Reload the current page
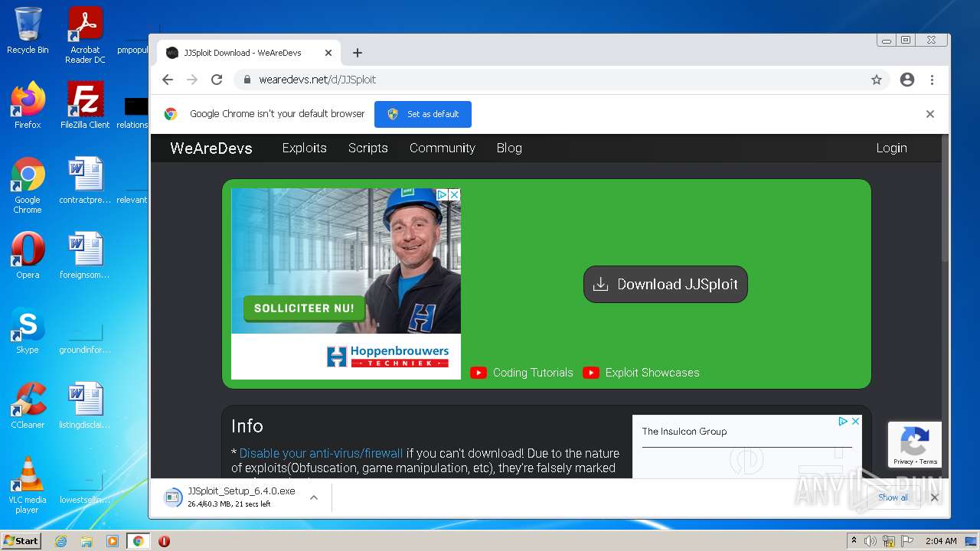 (x=217, y=80)
